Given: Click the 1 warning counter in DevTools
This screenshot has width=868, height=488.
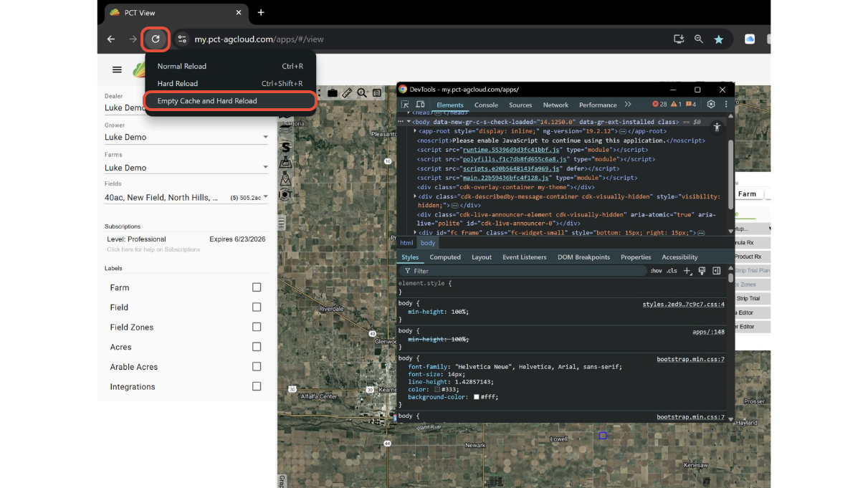Looking at the screenshot, I should (x=675, y=105).
